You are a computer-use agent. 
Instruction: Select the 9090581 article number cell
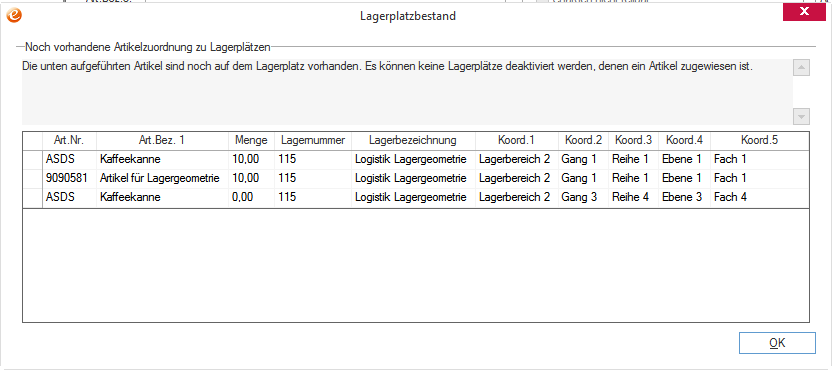[x=70, y=179]
